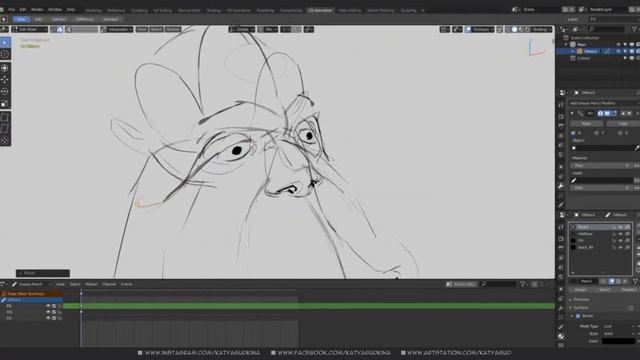Viewport: 640px width, 360px height.
Task: Switch to wireframe viewport shading
Action: [x=508, y=29]
